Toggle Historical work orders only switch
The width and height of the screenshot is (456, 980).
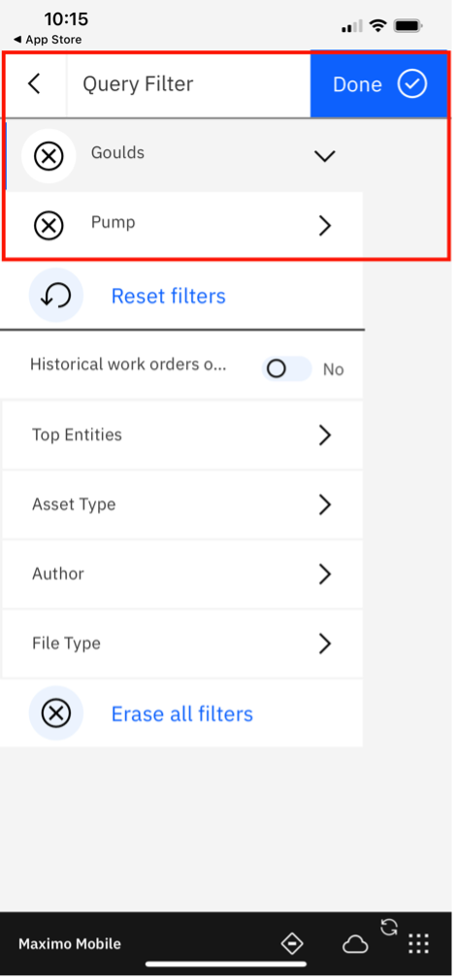point(287,369)
